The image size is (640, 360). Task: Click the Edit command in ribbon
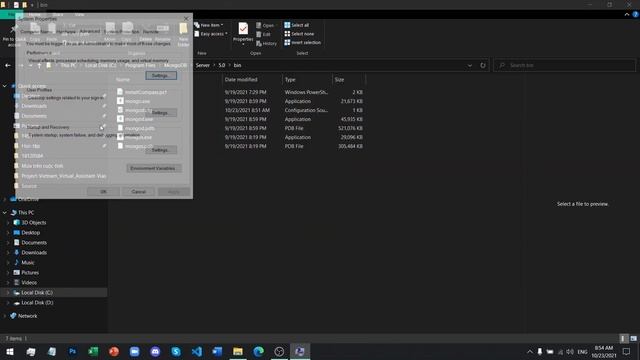263,34
